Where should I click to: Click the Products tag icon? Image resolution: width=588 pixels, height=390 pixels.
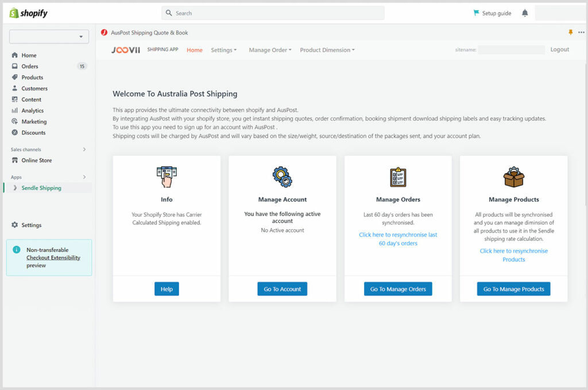point(14,77)
